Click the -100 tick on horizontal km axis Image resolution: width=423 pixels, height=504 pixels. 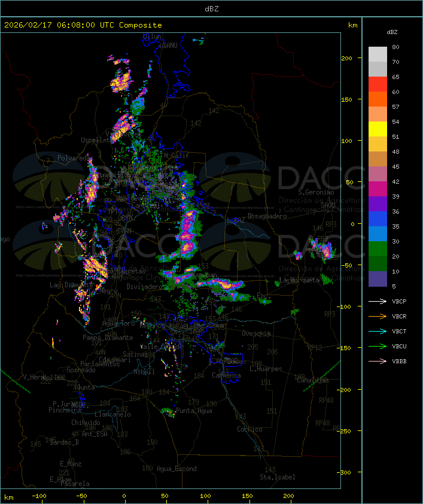[39, 496]
